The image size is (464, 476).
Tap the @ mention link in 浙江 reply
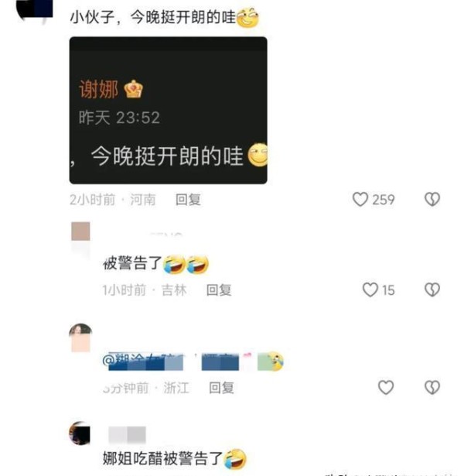142,361
